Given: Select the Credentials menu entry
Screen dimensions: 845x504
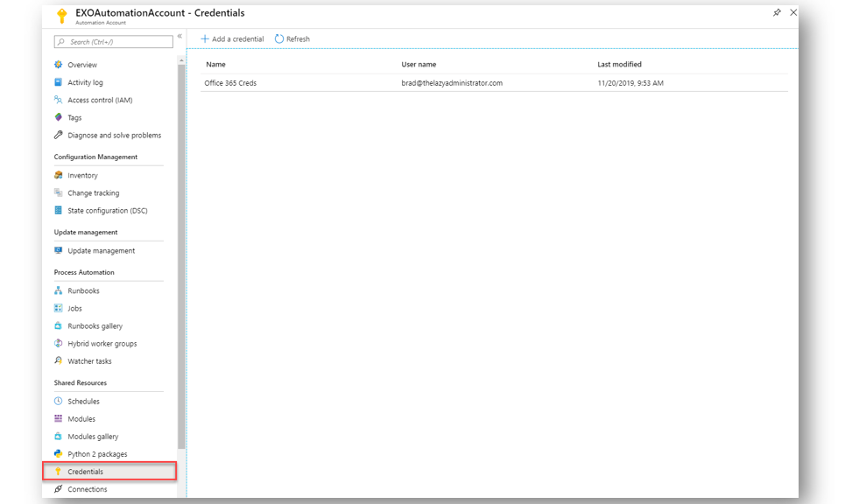Looking at the screenshot, I should [109, 471].
